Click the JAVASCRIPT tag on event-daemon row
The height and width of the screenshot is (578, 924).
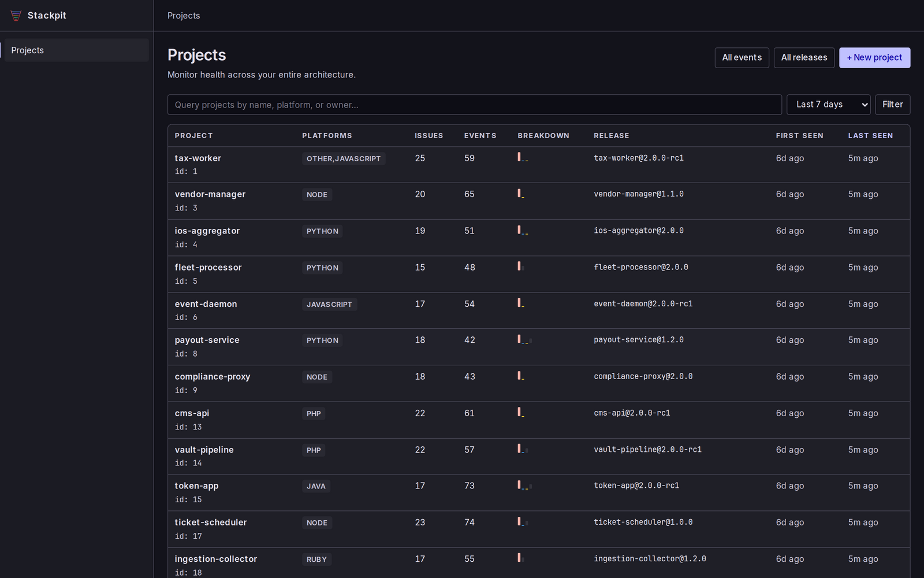329,305
